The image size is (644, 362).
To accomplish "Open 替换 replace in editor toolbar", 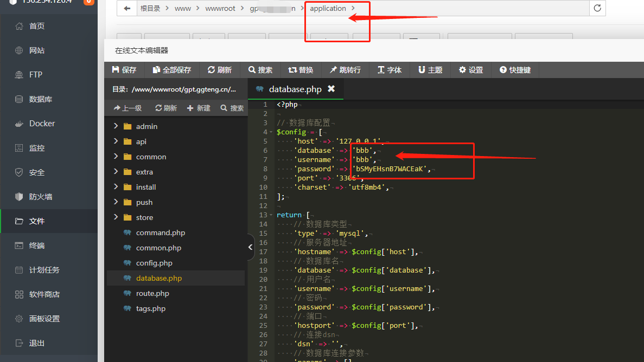I will click(x=301, y=70).
